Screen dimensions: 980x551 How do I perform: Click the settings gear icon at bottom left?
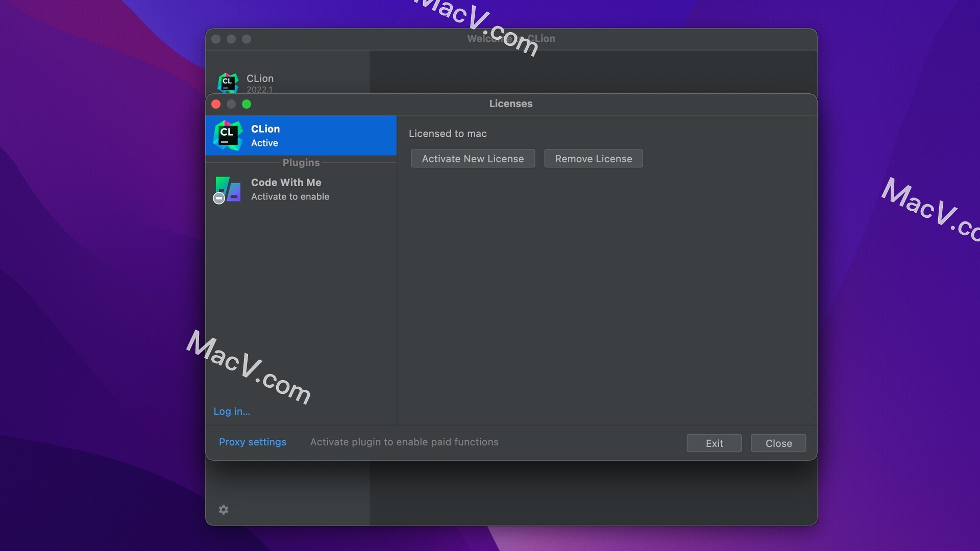224,509
